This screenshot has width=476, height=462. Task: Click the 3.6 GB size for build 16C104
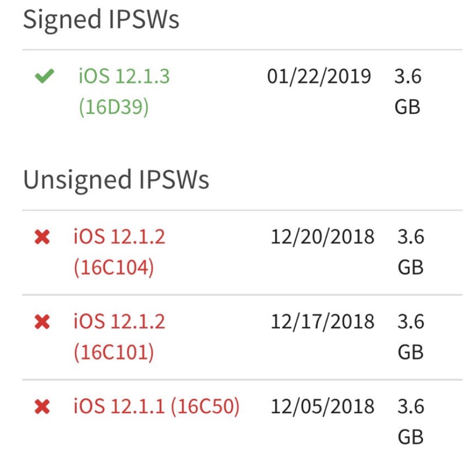[410, 252]
